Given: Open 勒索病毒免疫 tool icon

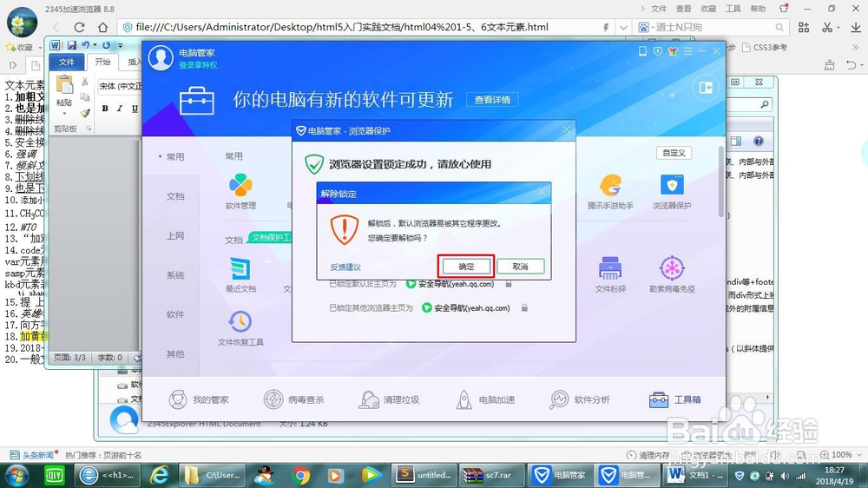Looking at the screenshot, I should [x=672, y=274].
